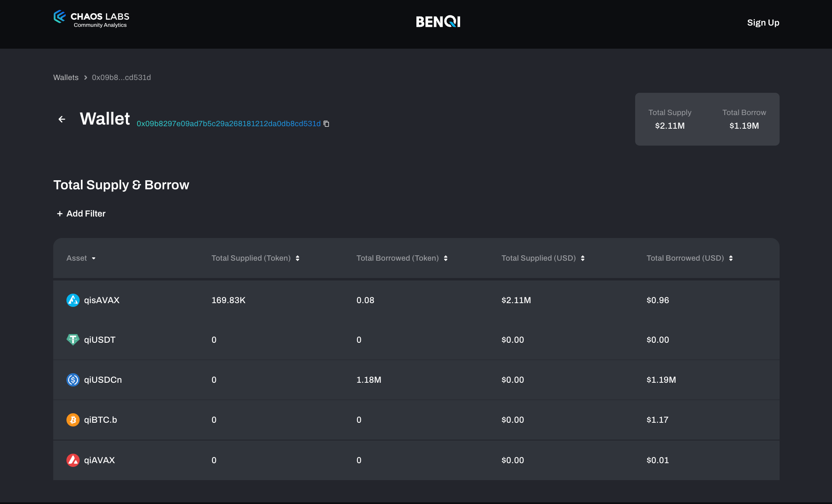This screenshot has height=504, width=832.
Task: Click Sign Up in the header
Action: pos(763,23)
